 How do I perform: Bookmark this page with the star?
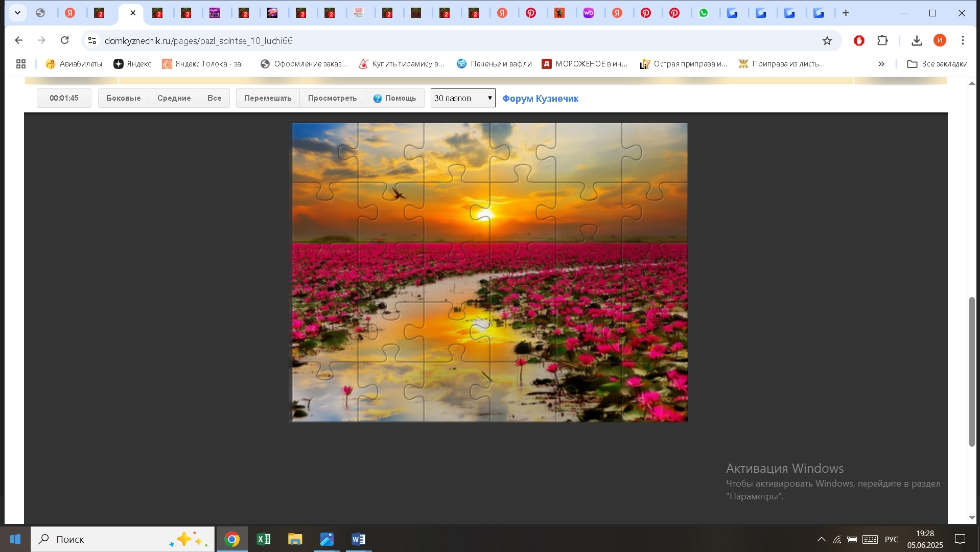(827, 40)
